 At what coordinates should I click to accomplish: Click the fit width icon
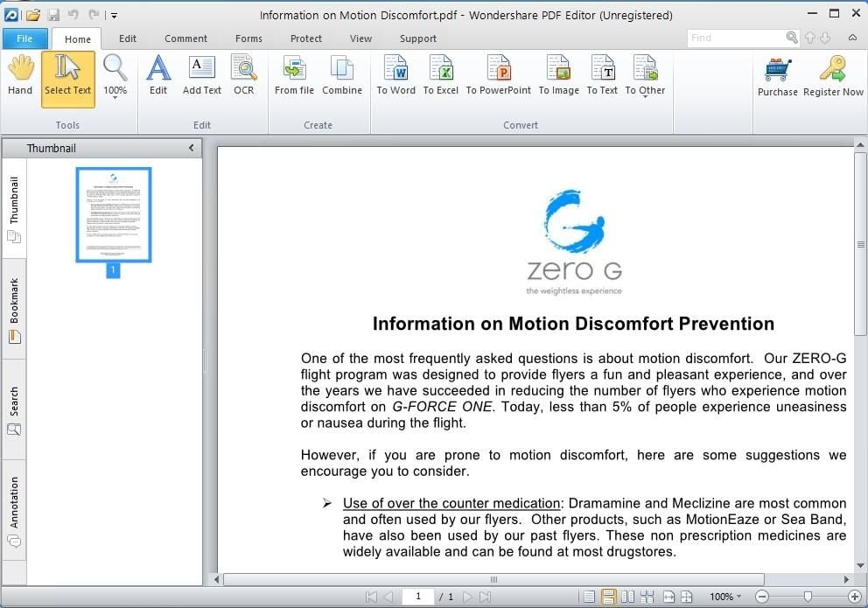[x=668, y=597]
